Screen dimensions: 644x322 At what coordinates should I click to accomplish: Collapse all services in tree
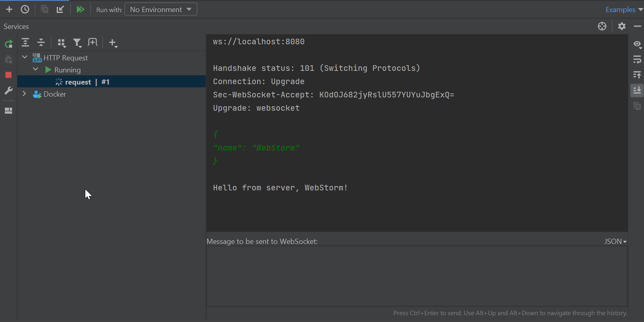41,42
